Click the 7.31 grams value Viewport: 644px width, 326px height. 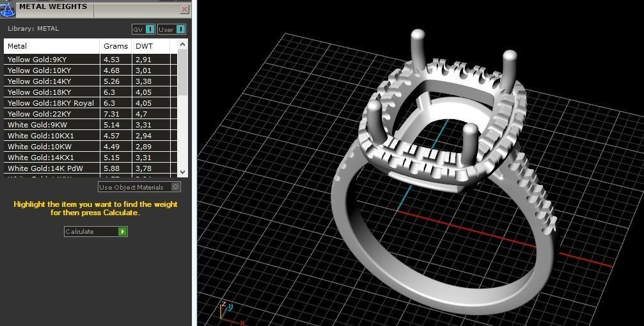[112, 114]
